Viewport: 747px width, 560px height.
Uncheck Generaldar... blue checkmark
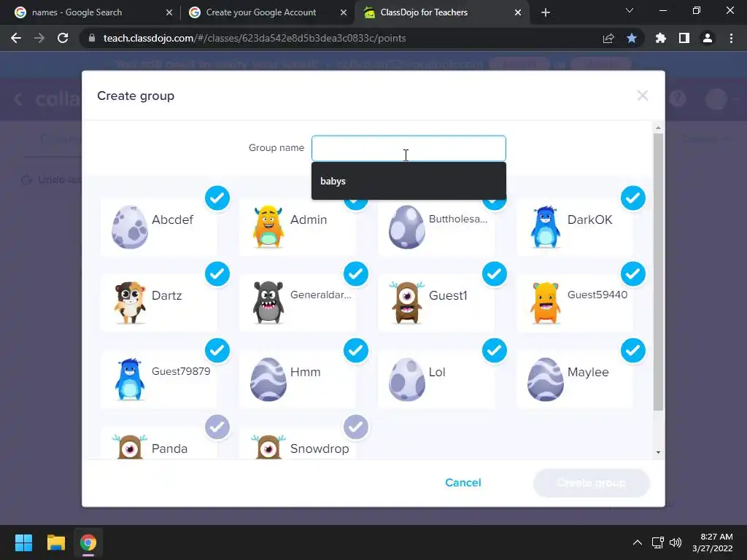[x=356, y=274]
